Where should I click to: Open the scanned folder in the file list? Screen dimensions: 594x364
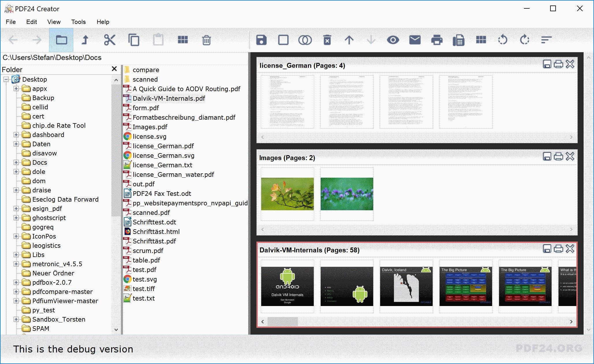point(145,79)
